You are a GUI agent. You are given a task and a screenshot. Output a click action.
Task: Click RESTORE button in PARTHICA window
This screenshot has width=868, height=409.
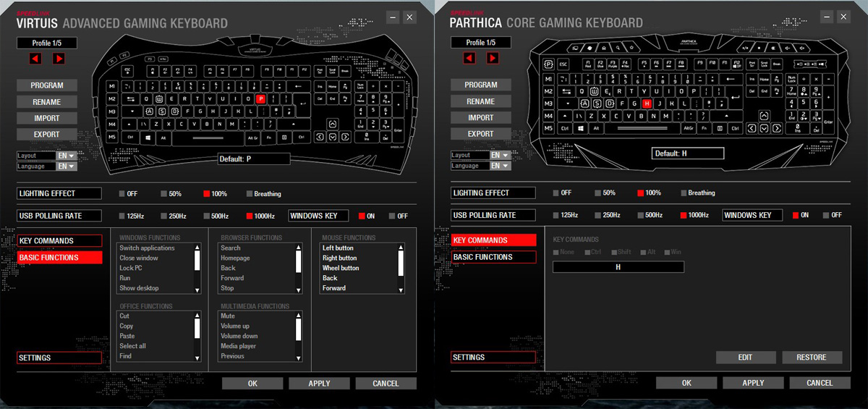coord(812,358)
